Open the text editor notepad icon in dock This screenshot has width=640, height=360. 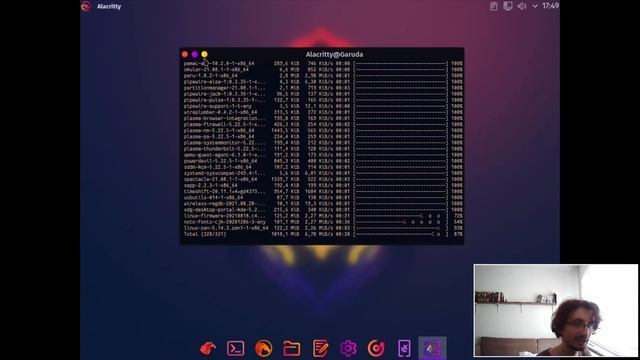(320, 348)
